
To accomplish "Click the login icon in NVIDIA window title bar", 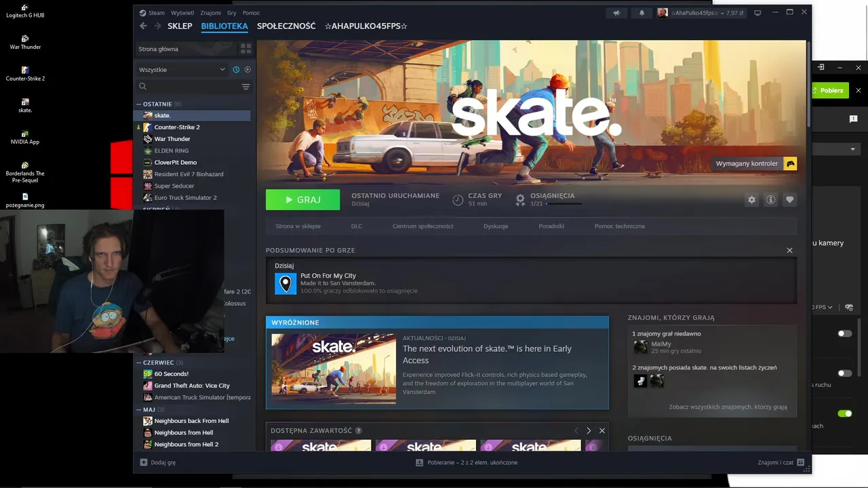I will tap(821, 67).
